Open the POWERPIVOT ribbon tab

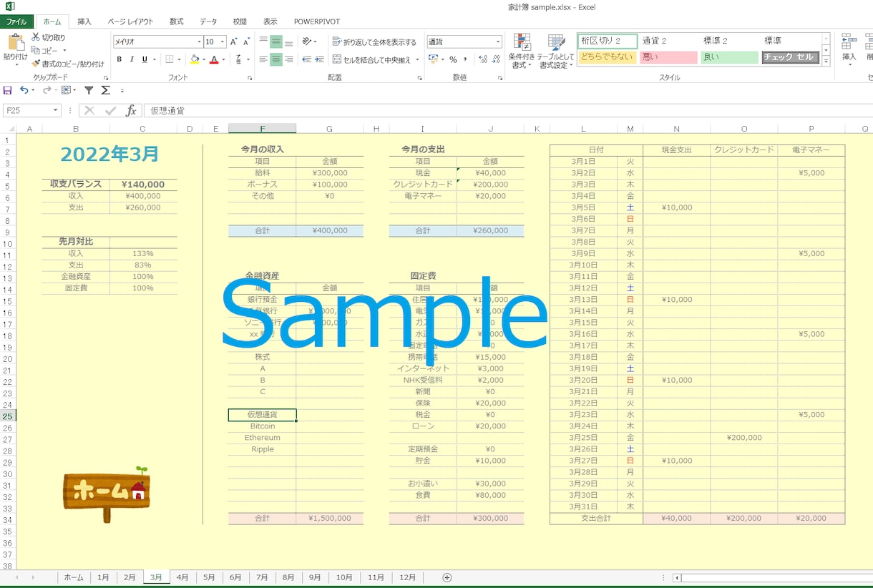tap(317, 21)
